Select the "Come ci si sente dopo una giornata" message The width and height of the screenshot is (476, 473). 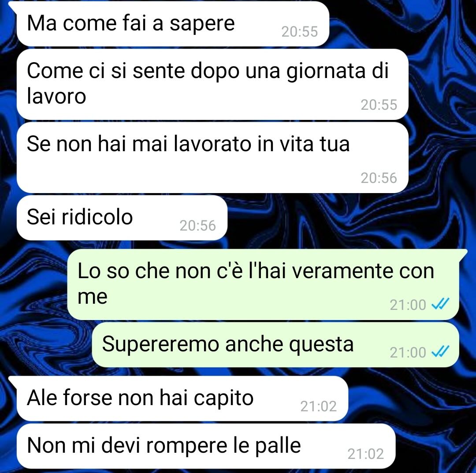pyautogui.click(x=212, y=84)
